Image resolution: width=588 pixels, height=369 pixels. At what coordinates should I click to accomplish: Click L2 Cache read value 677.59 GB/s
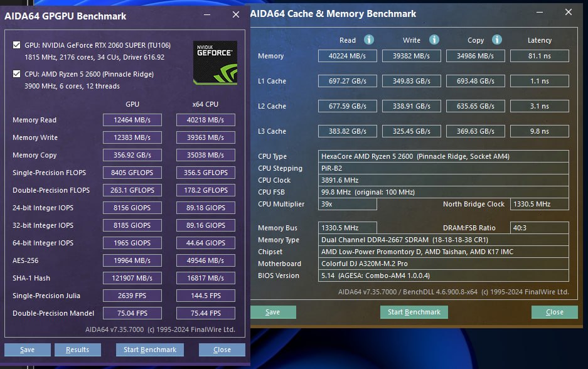pos(348,106)
